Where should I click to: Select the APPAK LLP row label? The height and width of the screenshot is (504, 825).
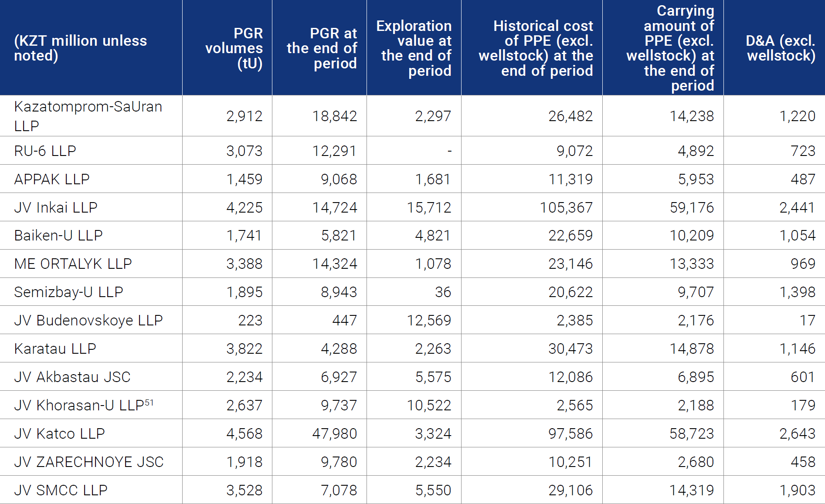(x=52, y=179)
